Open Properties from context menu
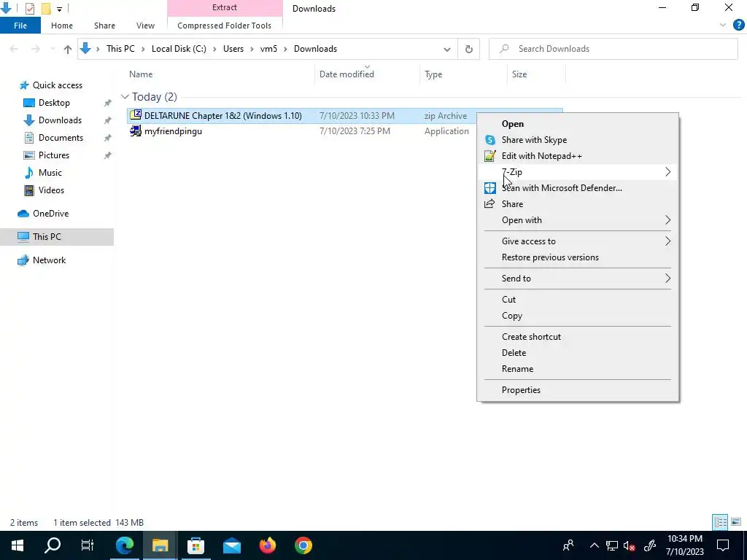This screenshot has height=560, width=747. 578,390
